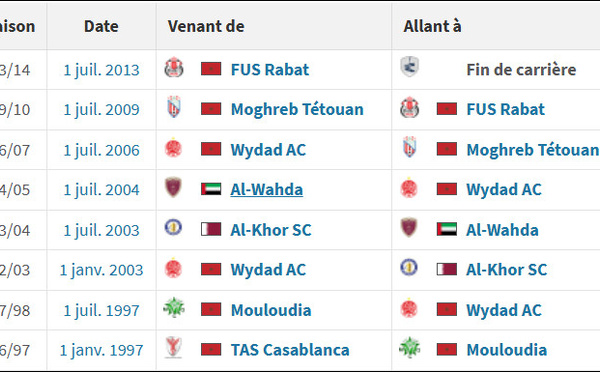Click the Fin de carrière shield icon

click(409, 67)
